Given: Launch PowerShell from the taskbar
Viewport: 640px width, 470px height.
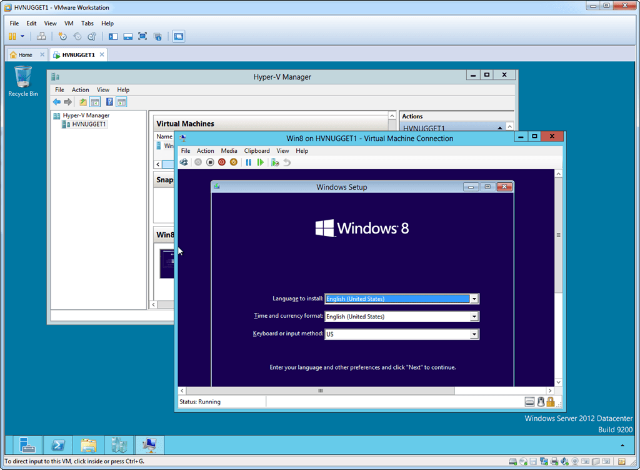Looking at the screenshot, I should coord(60,444).
